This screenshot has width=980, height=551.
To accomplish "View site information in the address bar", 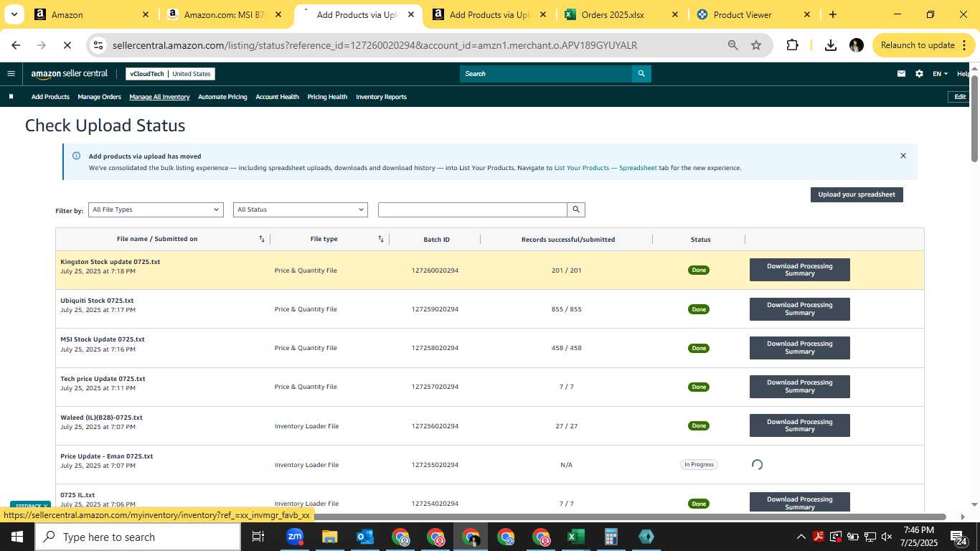I will click(x=98, y=45).
